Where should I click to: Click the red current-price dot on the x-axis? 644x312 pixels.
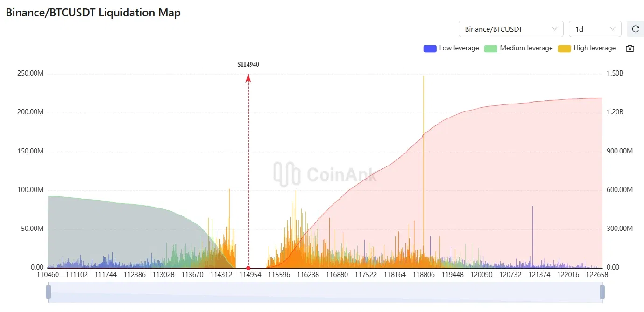click(248, 268)
